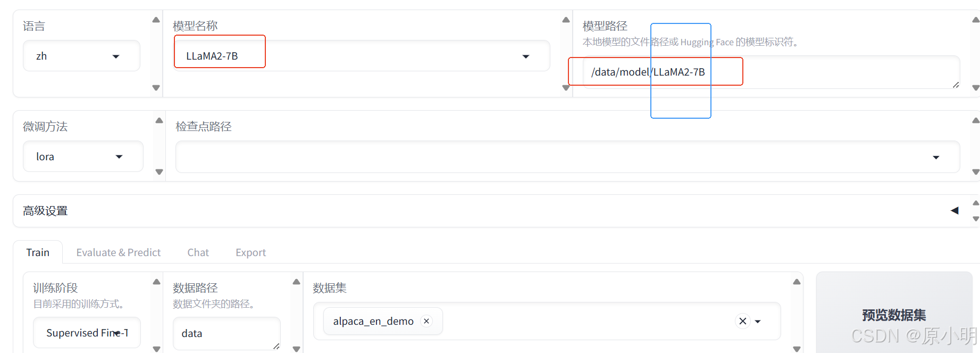Click the 模型路径 model path input field

771,72
